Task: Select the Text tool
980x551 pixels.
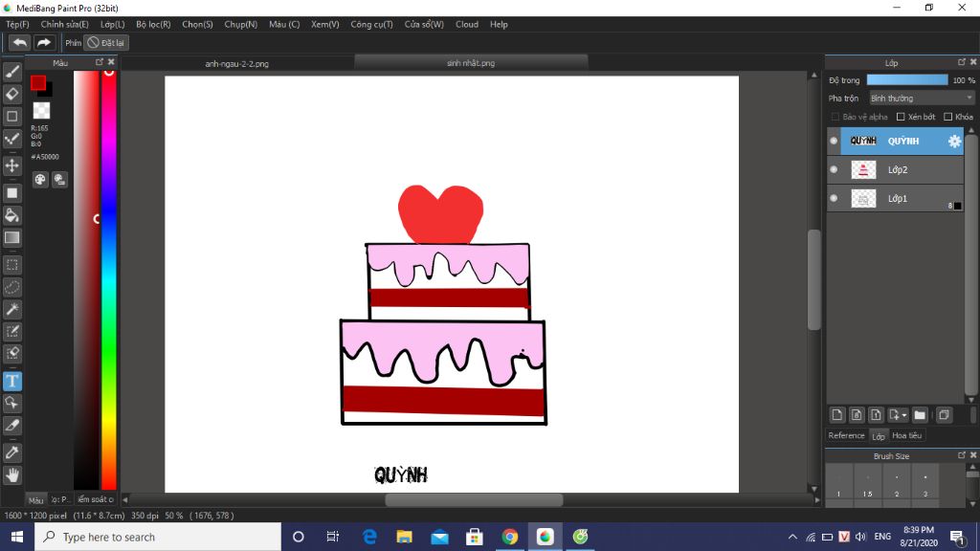Action: 11,381
